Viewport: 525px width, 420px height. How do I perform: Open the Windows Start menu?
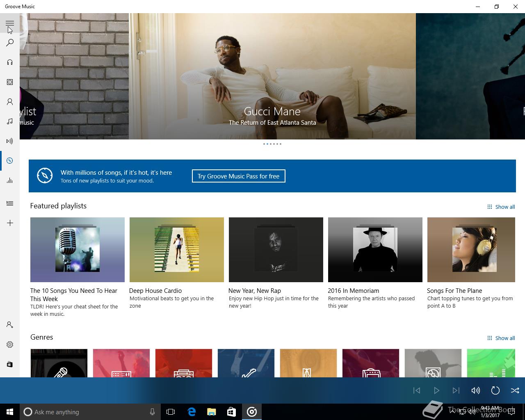tap(10, 412)
